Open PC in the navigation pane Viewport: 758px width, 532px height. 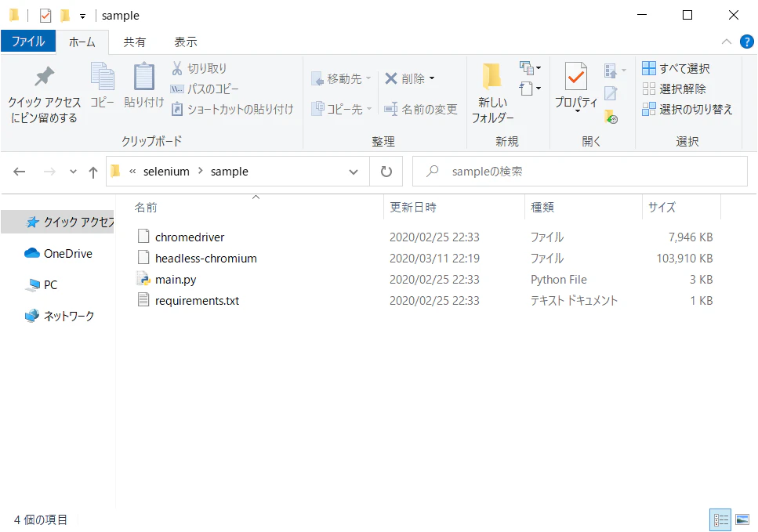click(42, 285)
